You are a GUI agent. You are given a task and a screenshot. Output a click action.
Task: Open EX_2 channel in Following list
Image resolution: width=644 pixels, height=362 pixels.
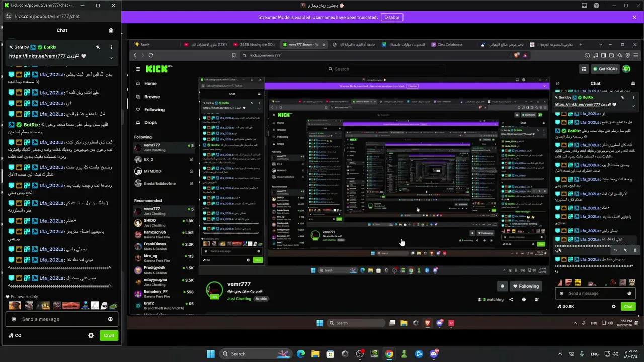point(164,159)
